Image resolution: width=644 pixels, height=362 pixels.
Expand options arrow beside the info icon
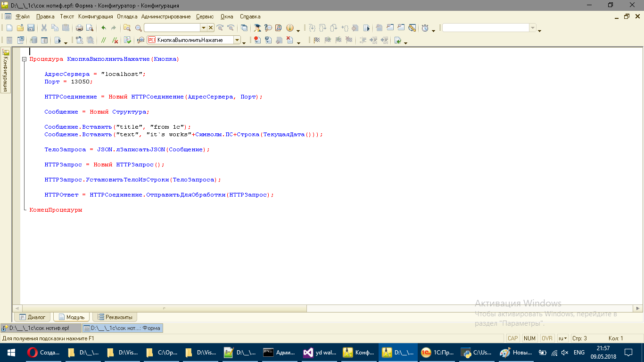point(298,31)
